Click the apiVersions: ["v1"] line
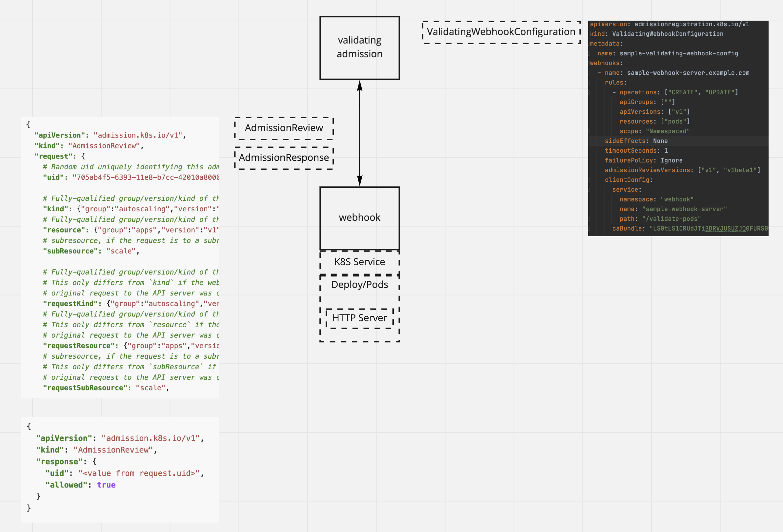Screen dimensions: 783x532 [x=655, y=112]
